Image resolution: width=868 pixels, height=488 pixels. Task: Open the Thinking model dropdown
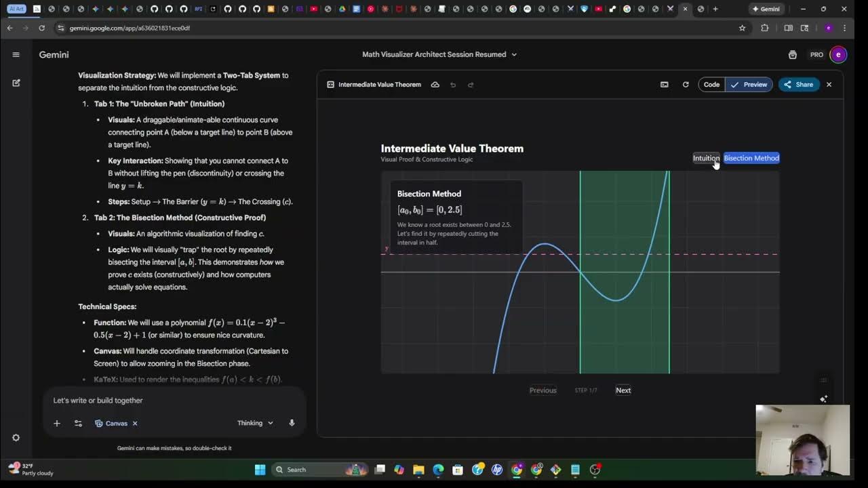[x=255, y=423]
